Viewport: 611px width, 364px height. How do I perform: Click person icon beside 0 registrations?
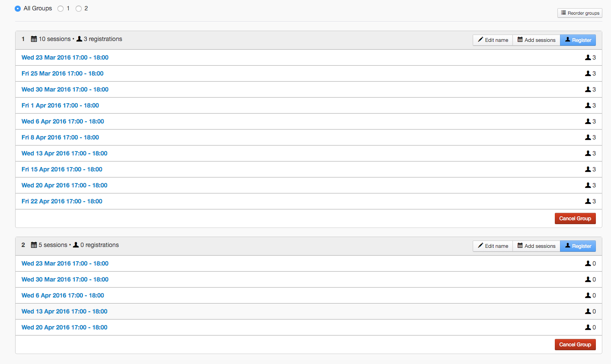pyautogui.click(x=76, y=245)
